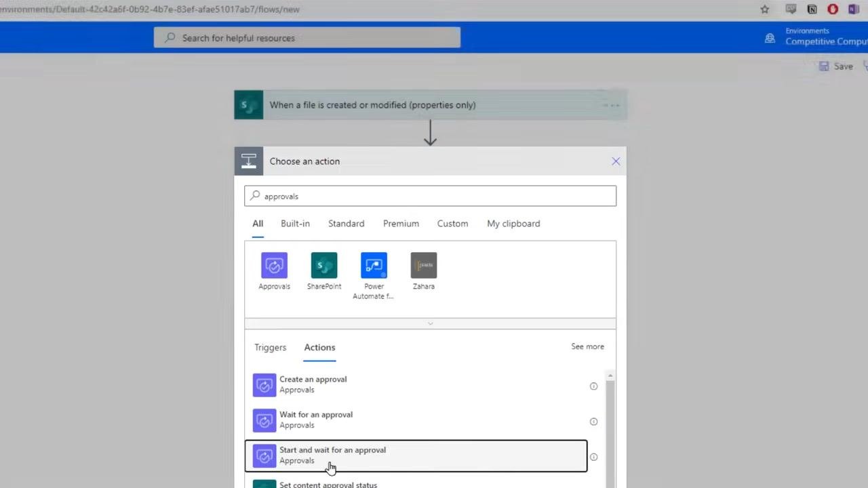Switch to the Built-in tab
Image resolution: width=868 pixels, height=488 pixels.
(x=295, y=224)
